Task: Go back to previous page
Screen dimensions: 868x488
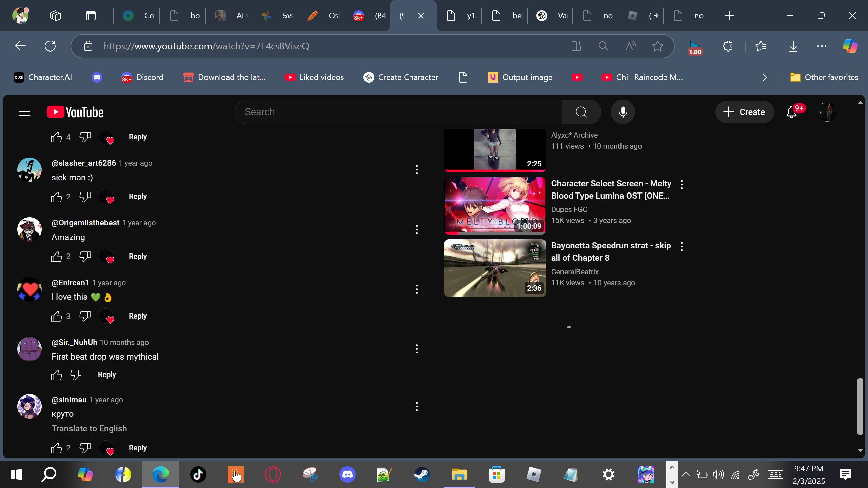Action: pos(20,46)
